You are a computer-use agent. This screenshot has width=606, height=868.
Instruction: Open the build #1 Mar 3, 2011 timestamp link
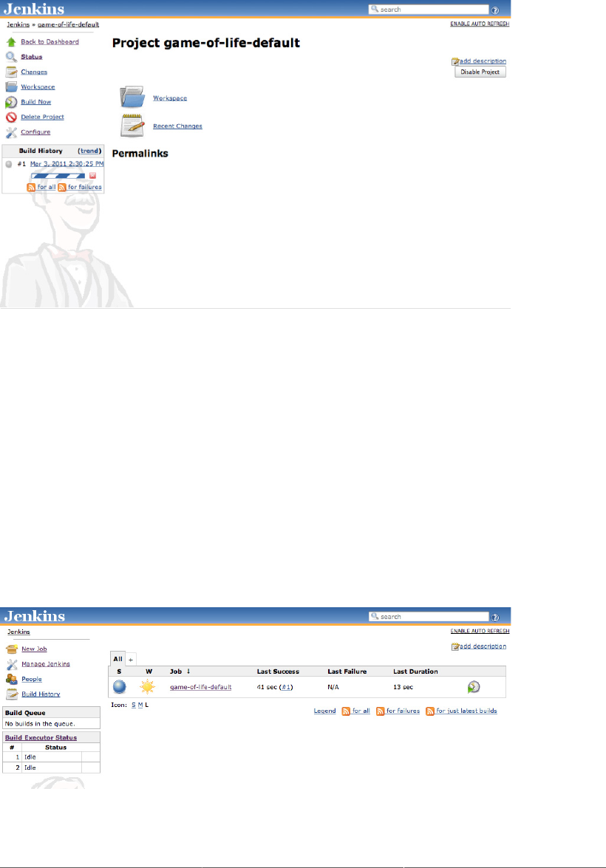point(67,164)
